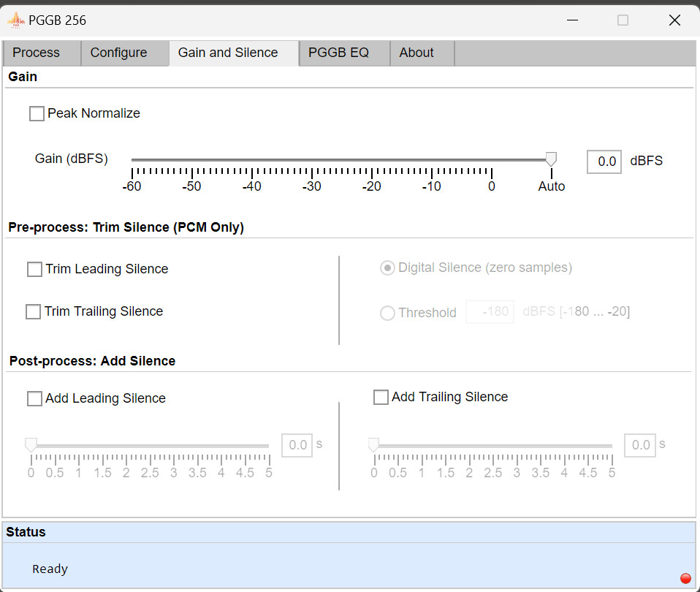Enable Add Leading Silence checkbox
This screenshot has height=592, width=700.
click(34, 399)
